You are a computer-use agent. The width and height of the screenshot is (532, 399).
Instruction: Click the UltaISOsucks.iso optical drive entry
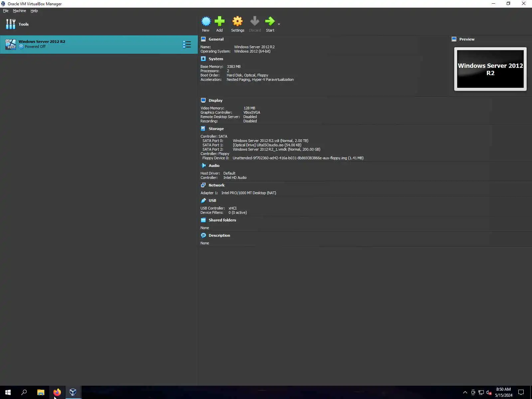click(267, 145)
